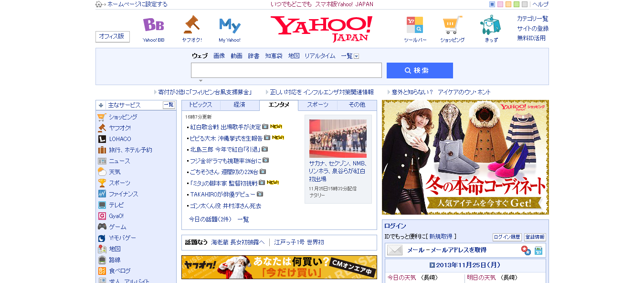The width and height of the screenshot is (644, 283).
Task: Open the Toolbar icon
Action: tap(414, 25)
